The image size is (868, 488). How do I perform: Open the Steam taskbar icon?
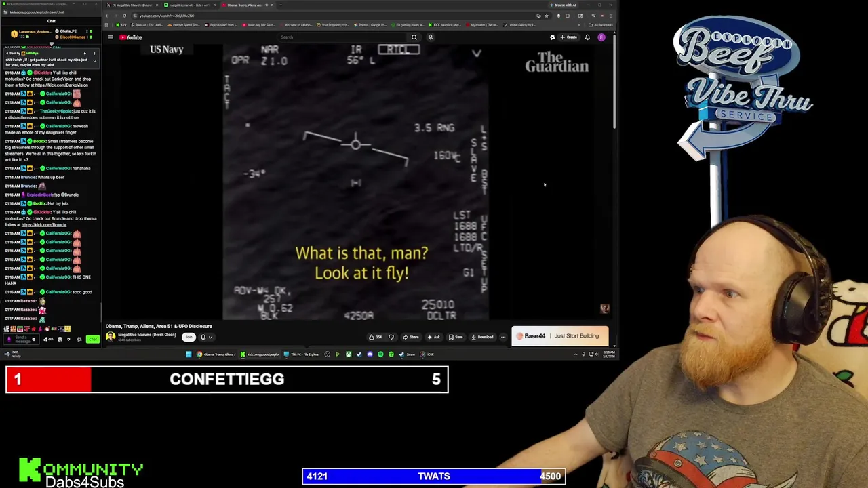pyautogui.click(x=406, y=354)
